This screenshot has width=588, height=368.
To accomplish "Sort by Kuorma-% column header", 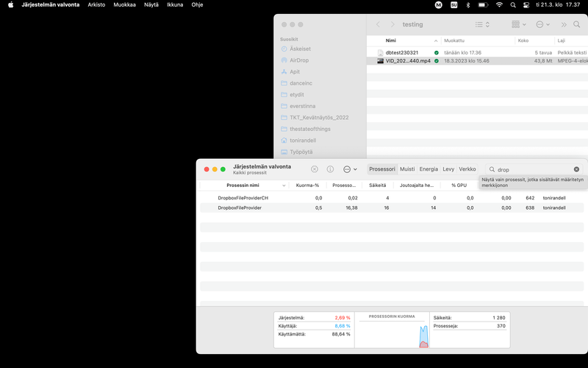I will (307, 185).
